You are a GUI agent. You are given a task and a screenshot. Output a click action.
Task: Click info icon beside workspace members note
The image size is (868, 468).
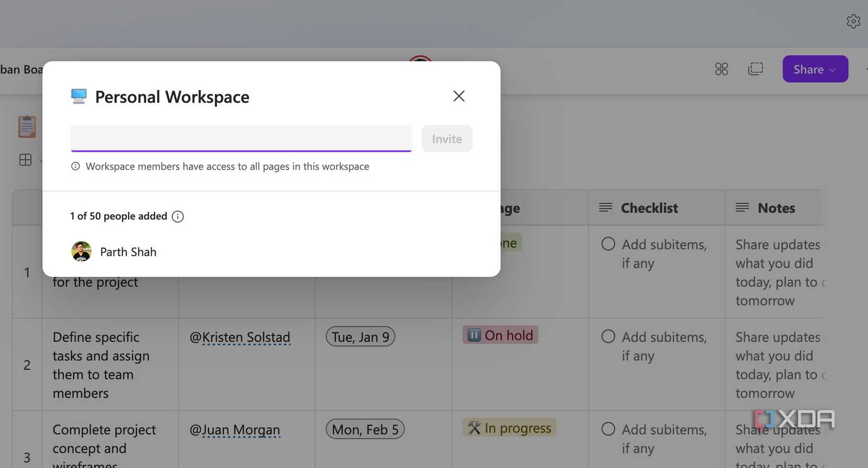coord(76,166)
